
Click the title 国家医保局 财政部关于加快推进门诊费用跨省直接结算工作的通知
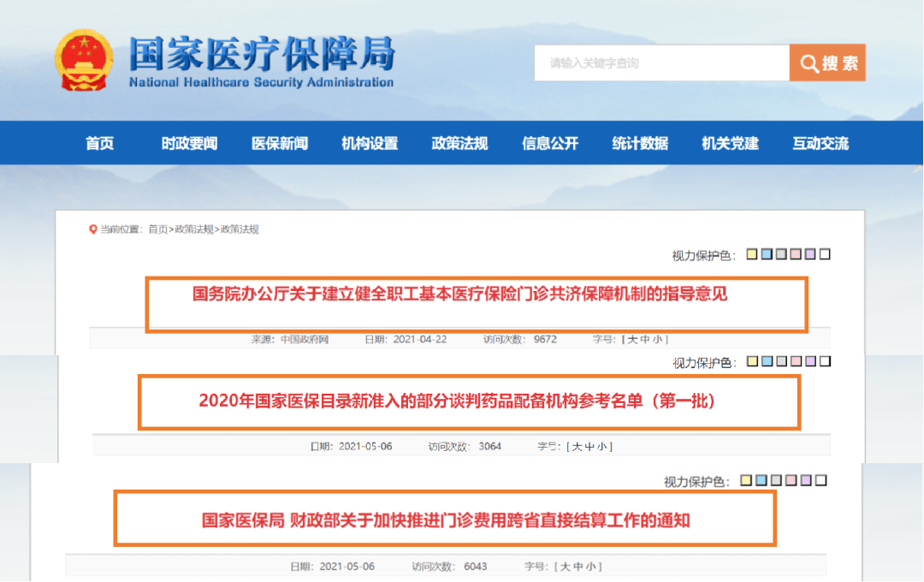(x=446, y=520)
